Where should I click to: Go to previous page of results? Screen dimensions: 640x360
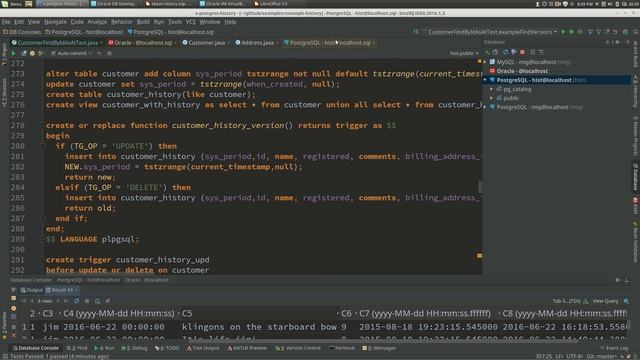tap(32, 301)
